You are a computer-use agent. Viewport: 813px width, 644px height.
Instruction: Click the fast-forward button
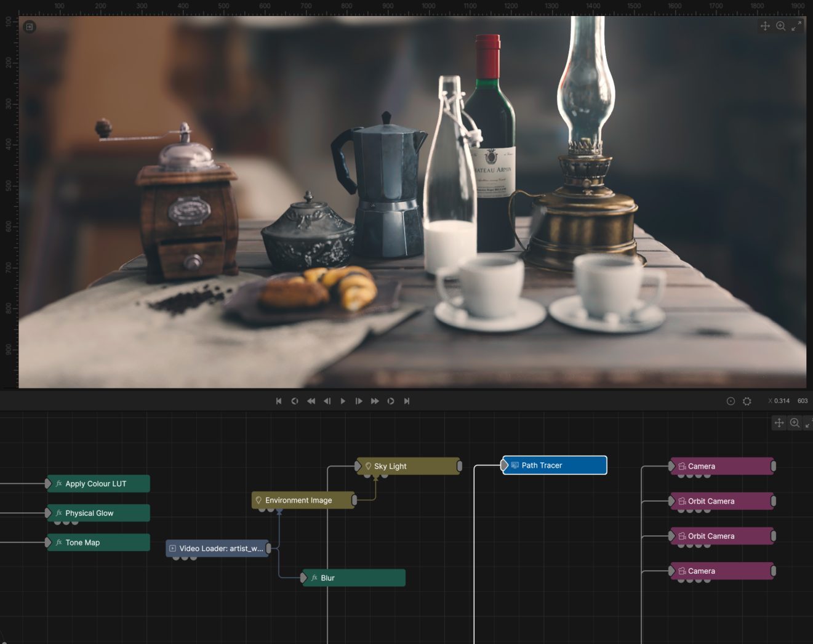[375, 401]
